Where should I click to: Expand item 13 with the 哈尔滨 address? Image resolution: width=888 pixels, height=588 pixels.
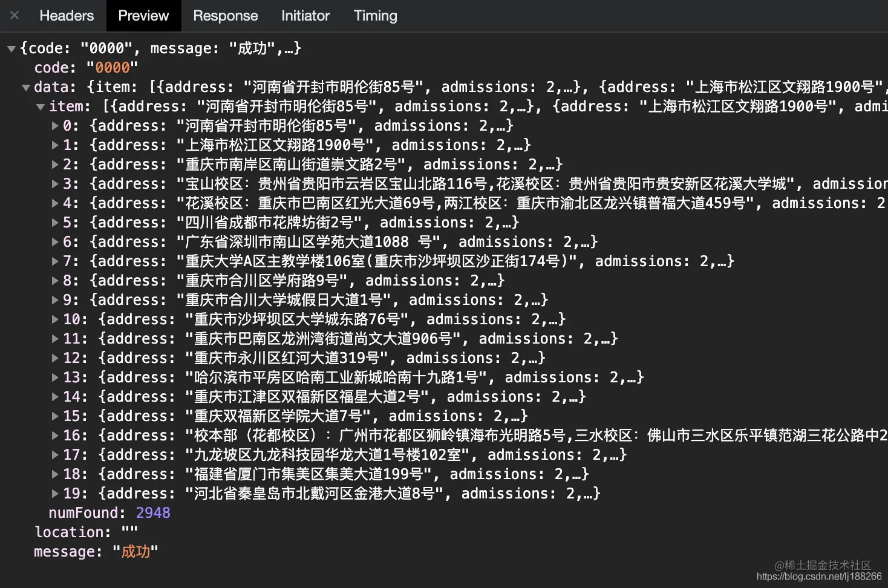click(55, 377)
